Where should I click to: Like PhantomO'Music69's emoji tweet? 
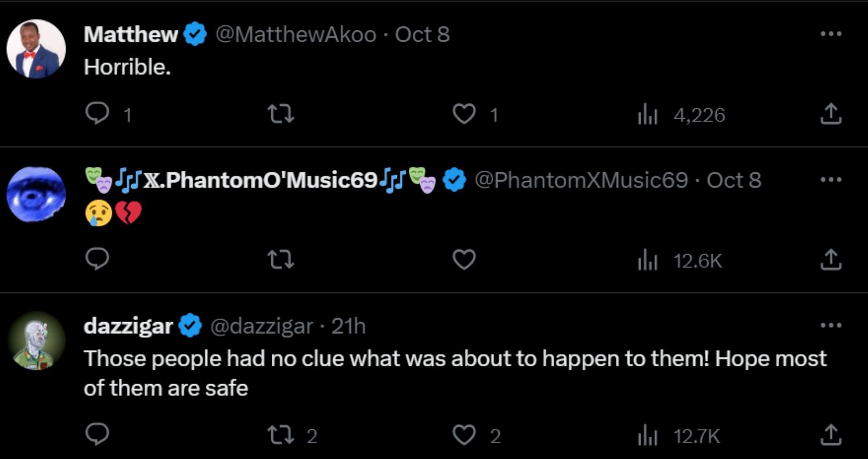pos(464,260)
